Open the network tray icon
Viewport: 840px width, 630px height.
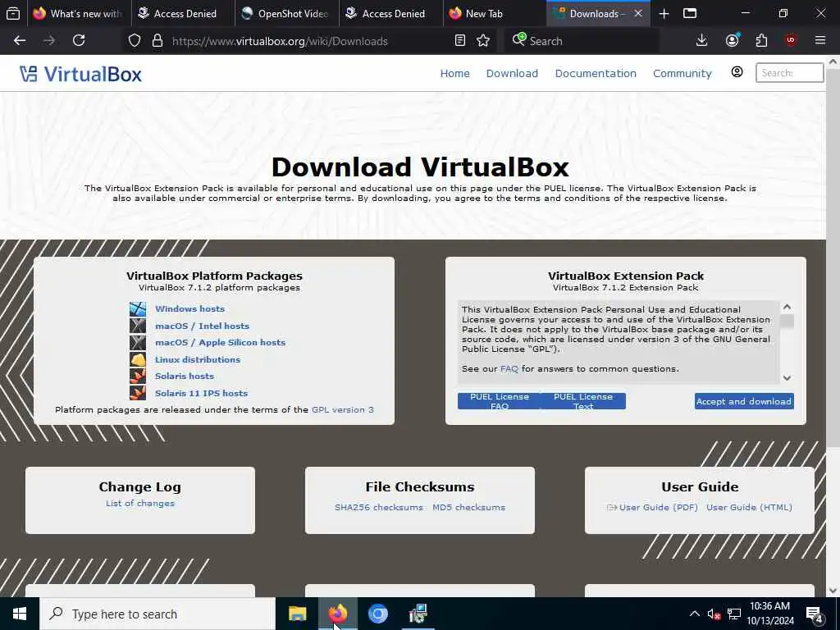(x=734, y=614)
